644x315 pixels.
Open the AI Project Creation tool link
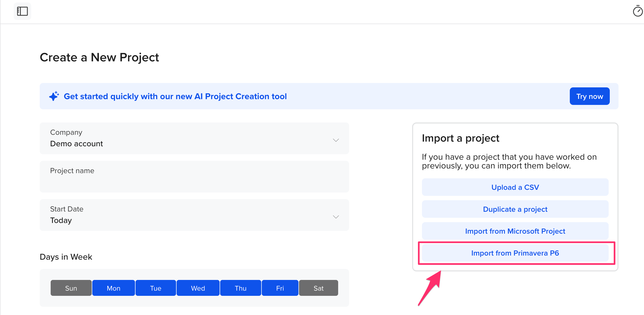[x=175, y=96]
